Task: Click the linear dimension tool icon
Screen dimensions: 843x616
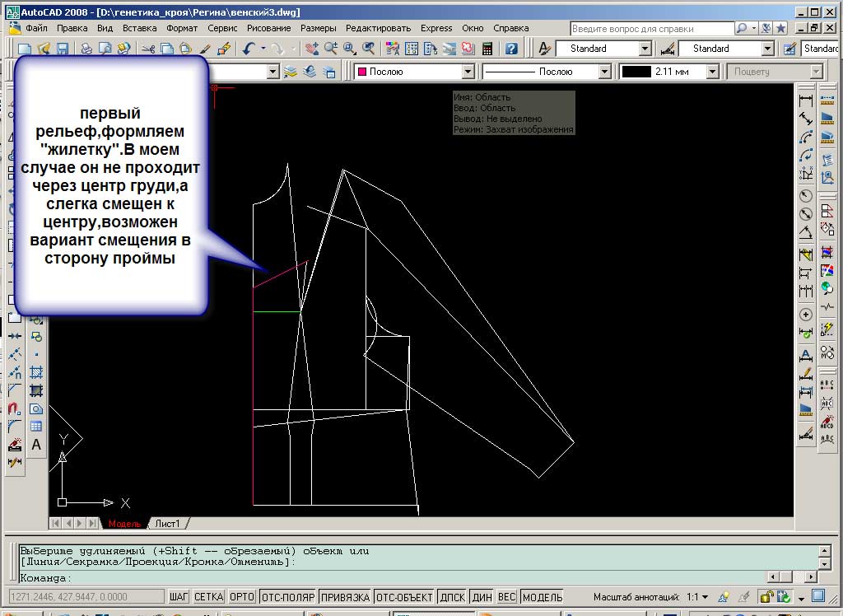Action: tap(806, 100)
